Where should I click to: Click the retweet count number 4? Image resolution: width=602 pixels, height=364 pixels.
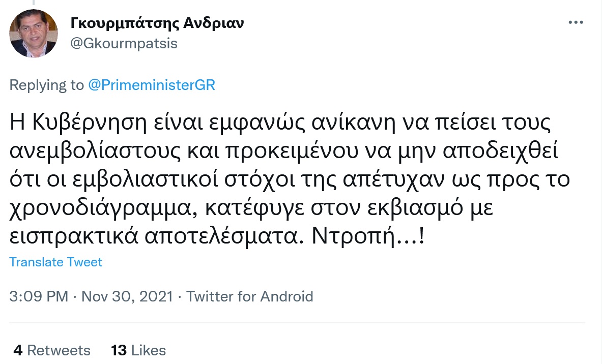(18, 350)
